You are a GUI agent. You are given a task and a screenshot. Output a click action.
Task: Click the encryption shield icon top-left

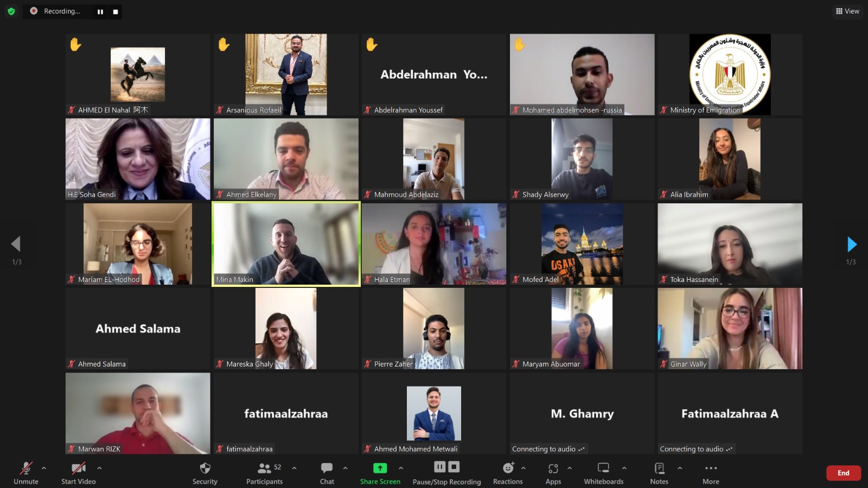11,11
